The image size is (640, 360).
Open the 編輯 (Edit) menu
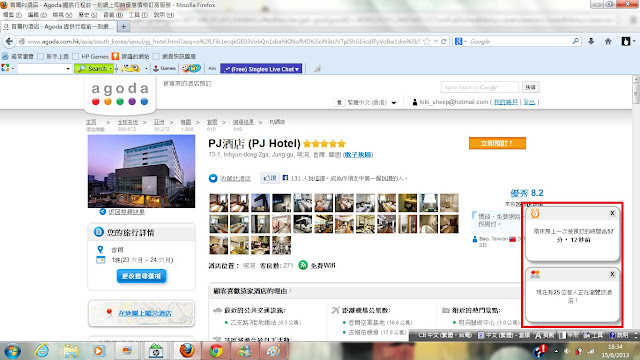[37, 15]
